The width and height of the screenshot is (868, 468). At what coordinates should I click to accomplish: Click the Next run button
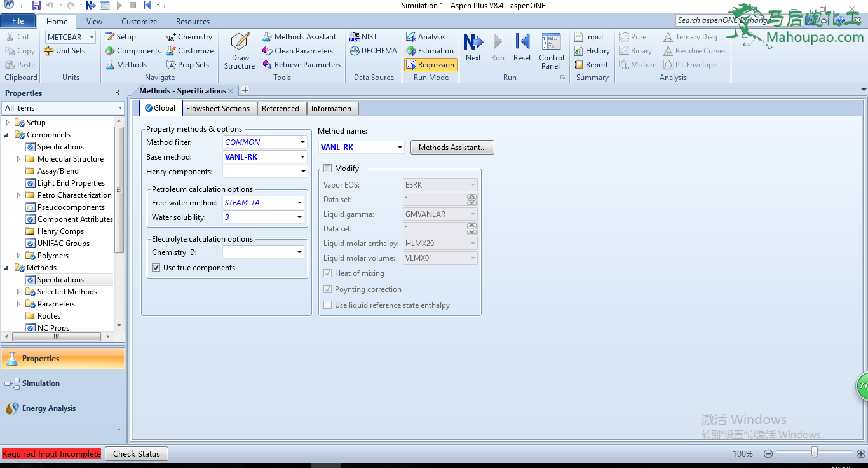click(x=473, y=48)
